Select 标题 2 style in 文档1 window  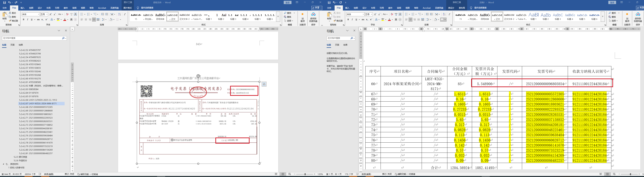point(545,17)
